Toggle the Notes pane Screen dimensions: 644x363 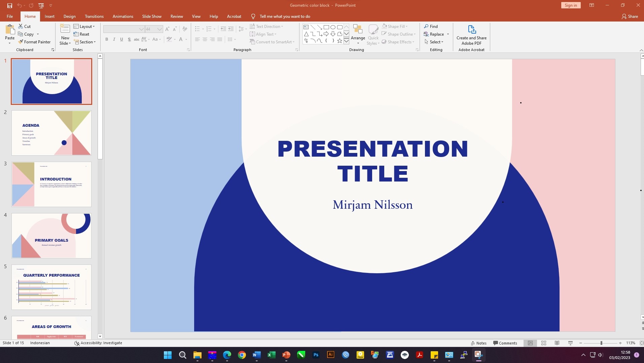pyautogui.click(x=478, y=343)
